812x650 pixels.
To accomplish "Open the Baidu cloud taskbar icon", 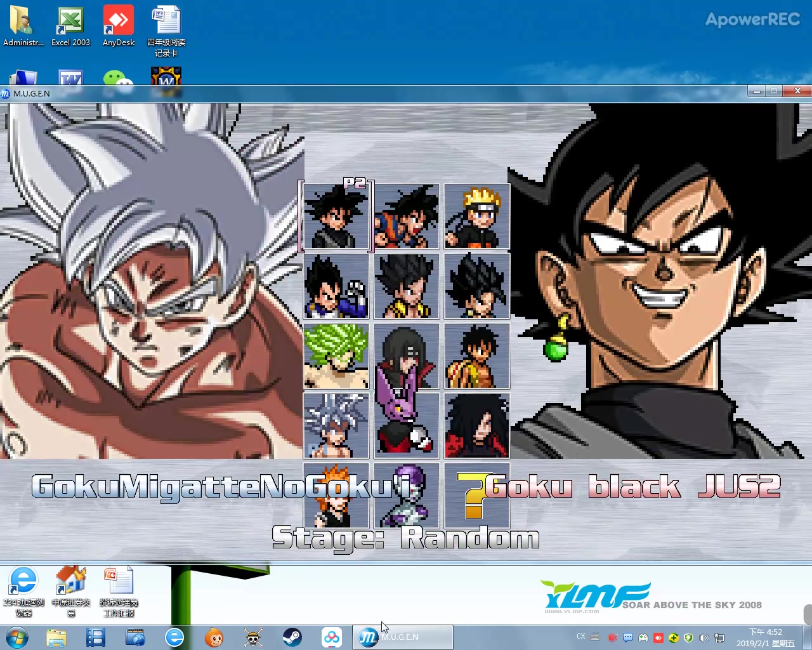I will click(332, 637).
